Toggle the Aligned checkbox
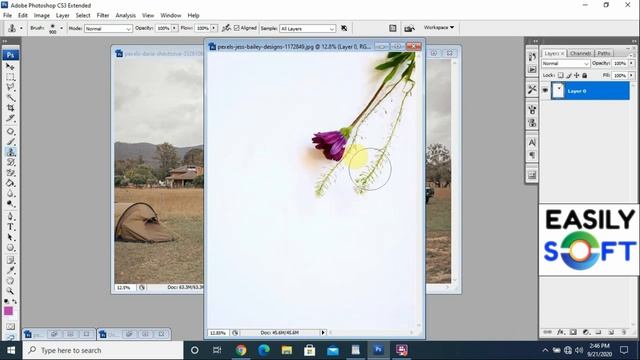 click(237, 28)
